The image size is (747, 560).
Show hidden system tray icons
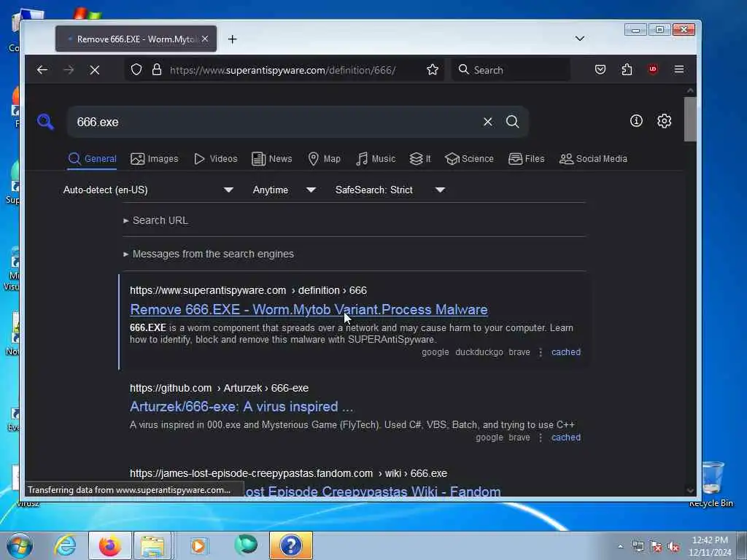(620, 546)
